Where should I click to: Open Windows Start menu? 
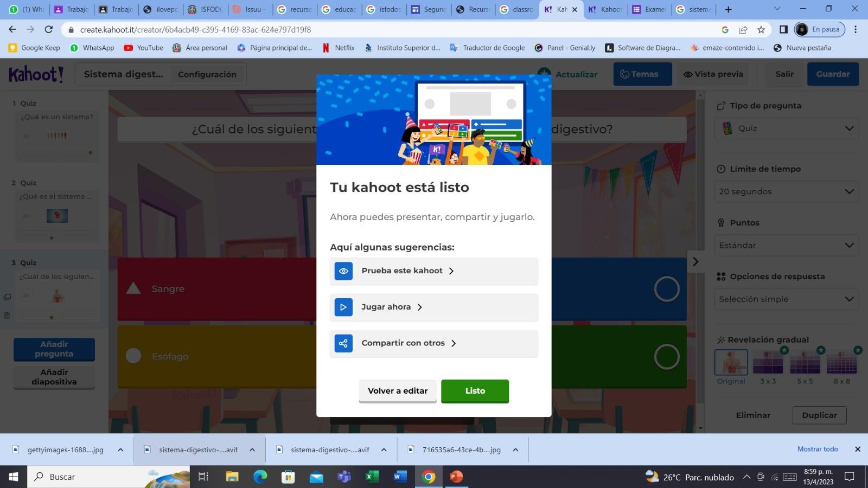14,477
